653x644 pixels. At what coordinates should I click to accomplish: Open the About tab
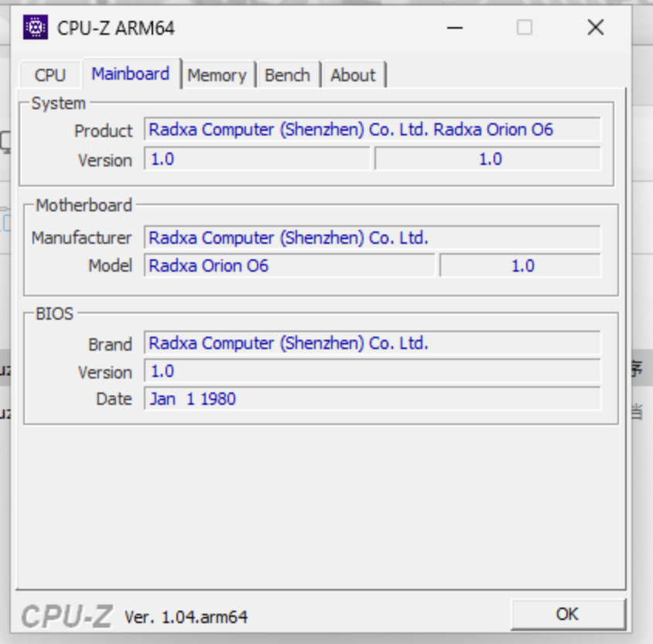(x=353, y=75)
